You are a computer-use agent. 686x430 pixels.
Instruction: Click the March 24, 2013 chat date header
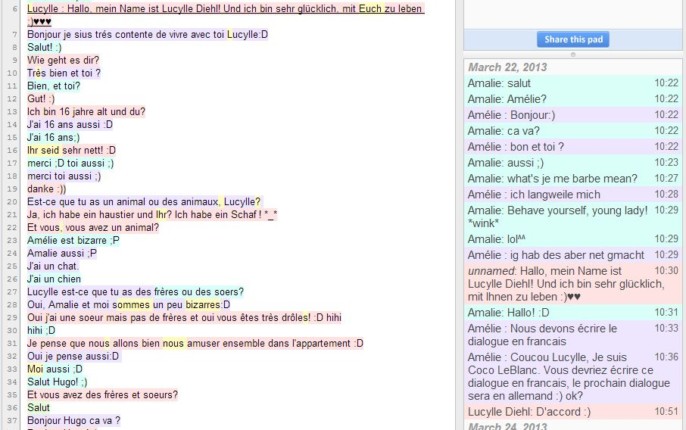coord(506,426)
